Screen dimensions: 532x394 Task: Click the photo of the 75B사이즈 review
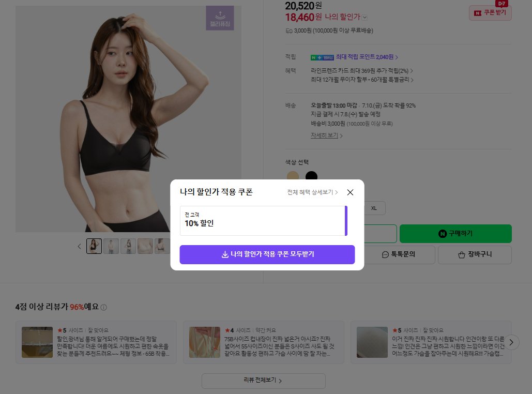coord(205,342)
